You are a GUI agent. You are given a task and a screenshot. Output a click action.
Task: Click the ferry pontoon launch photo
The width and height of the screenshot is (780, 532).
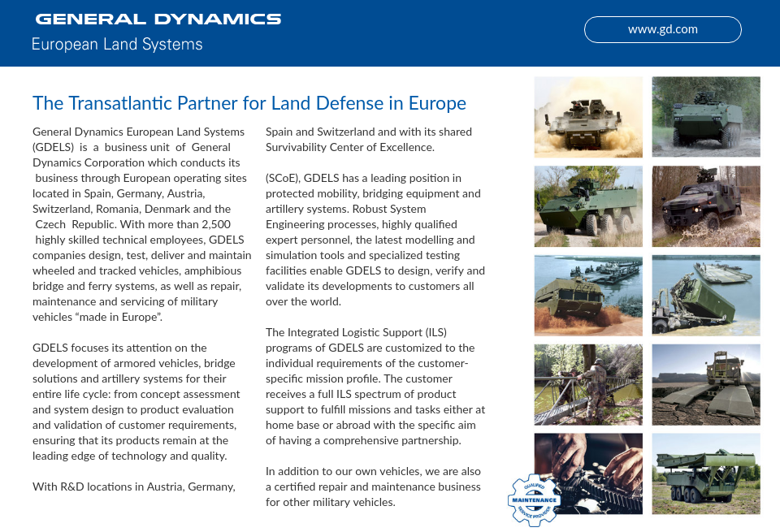coord(705,295)
